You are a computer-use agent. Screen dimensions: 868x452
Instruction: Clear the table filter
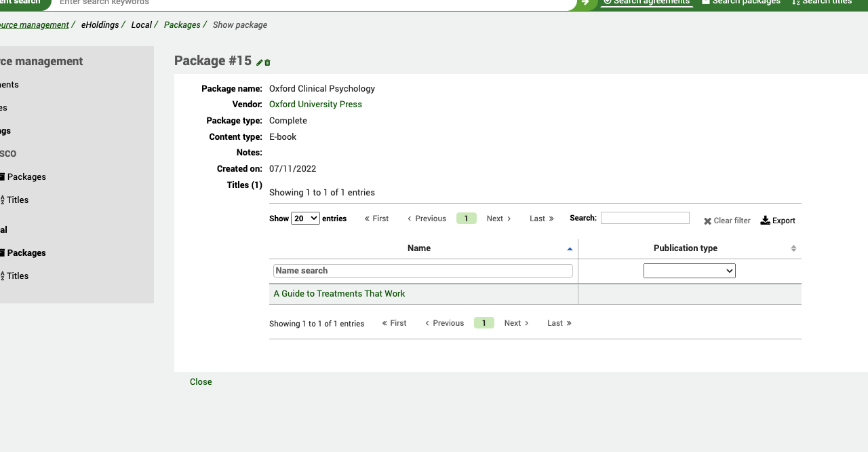(x=726, y=220)
